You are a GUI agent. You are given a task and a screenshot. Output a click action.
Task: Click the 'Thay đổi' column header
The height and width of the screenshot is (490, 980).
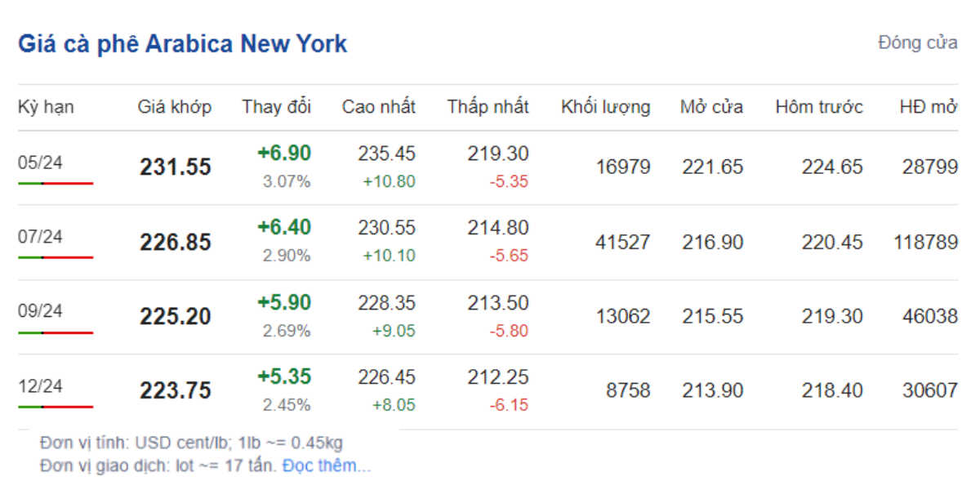(276, 107)
